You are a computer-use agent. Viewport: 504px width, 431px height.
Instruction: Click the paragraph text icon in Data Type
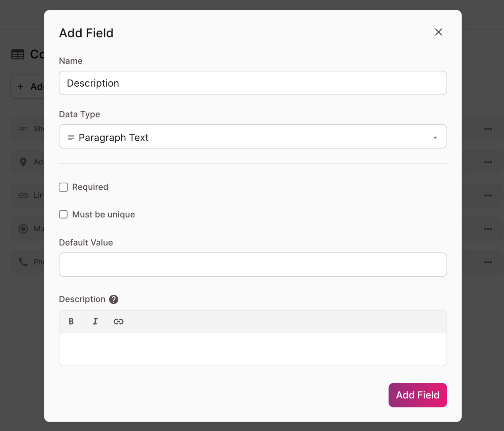[71, 138]
